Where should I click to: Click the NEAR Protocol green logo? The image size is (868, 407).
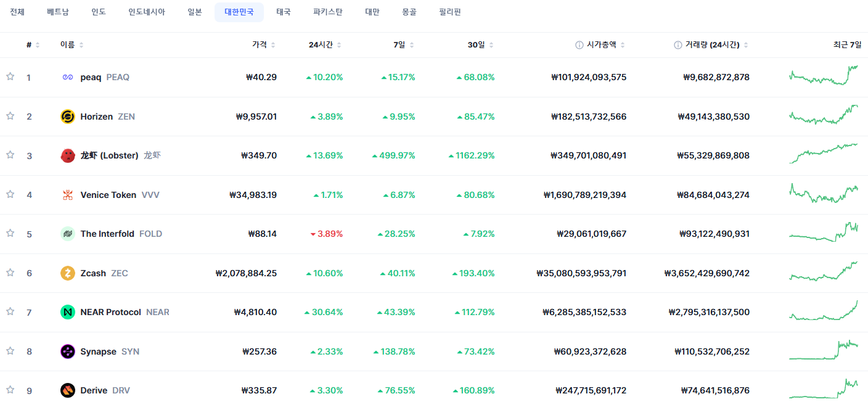(68, 312)
